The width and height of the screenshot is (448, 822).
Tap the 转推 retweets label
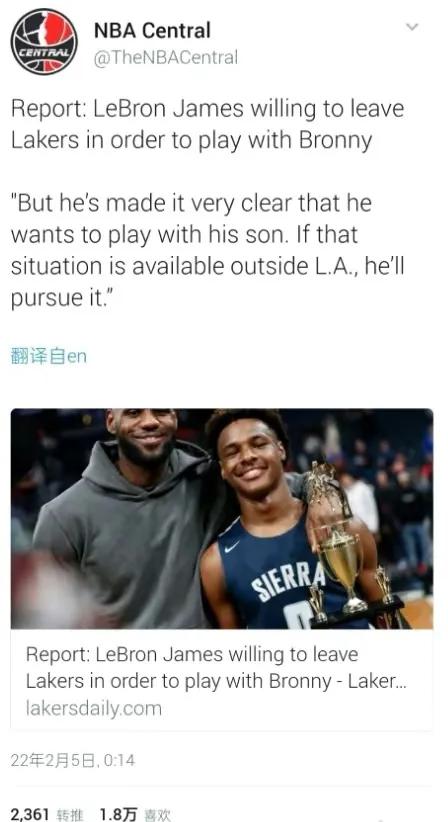point(69,815)
